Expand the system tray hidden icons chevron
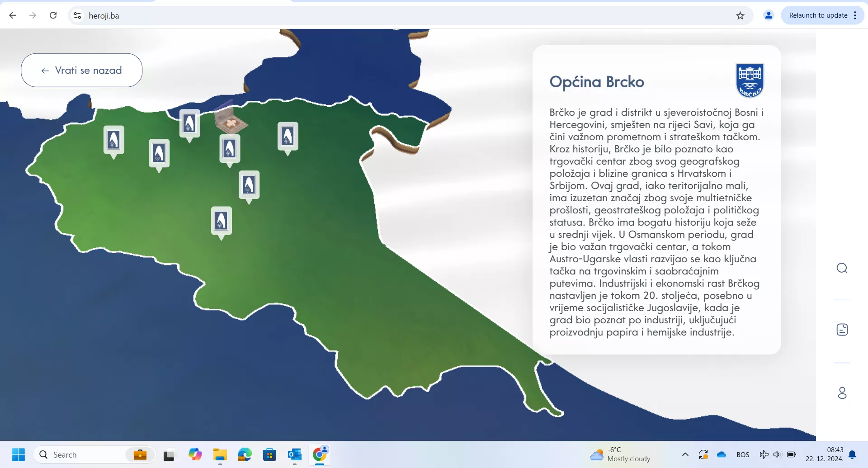The width and height of the screenshot is (868, 468). click(685, 454)
